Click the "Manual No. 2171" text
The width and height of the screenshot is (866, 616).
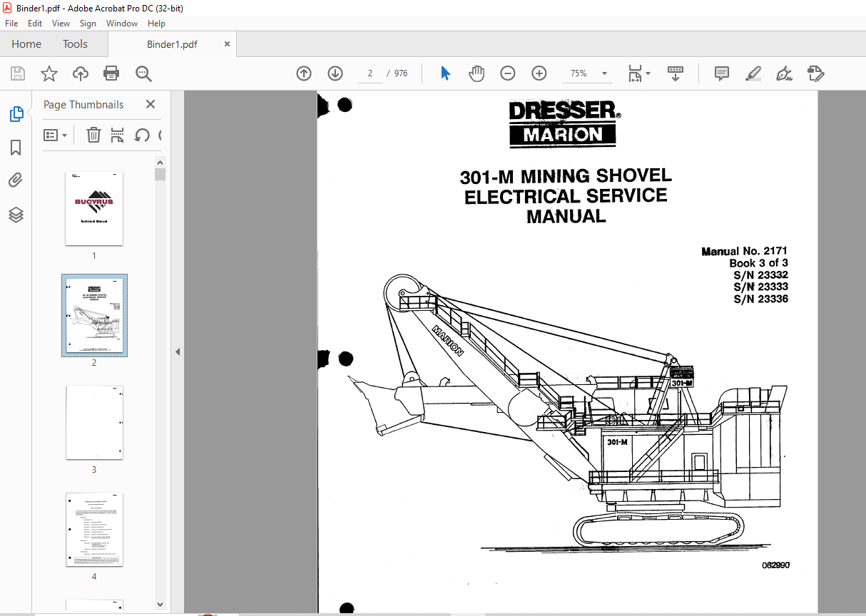pos(745,251)
